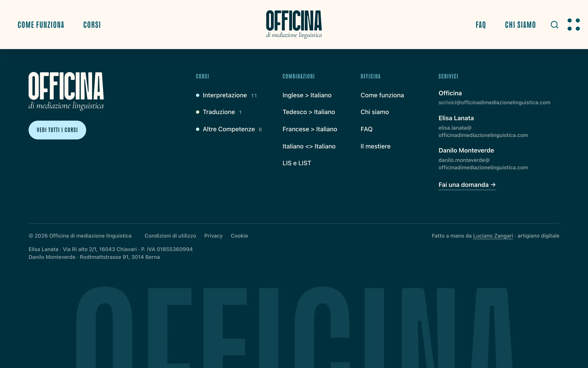Open the Interpretazione courses link
588x368 pixels.
(x=225, y=95)
